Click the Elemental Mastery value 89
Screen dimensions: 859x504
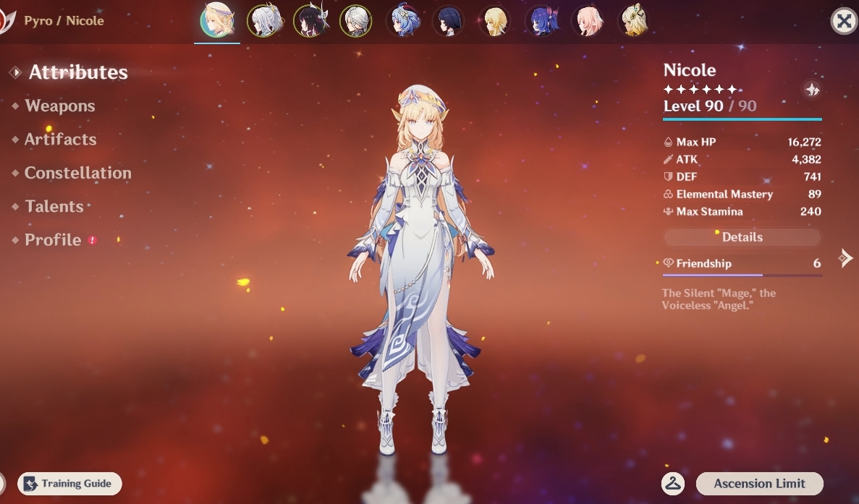click(x=815, y=194)
